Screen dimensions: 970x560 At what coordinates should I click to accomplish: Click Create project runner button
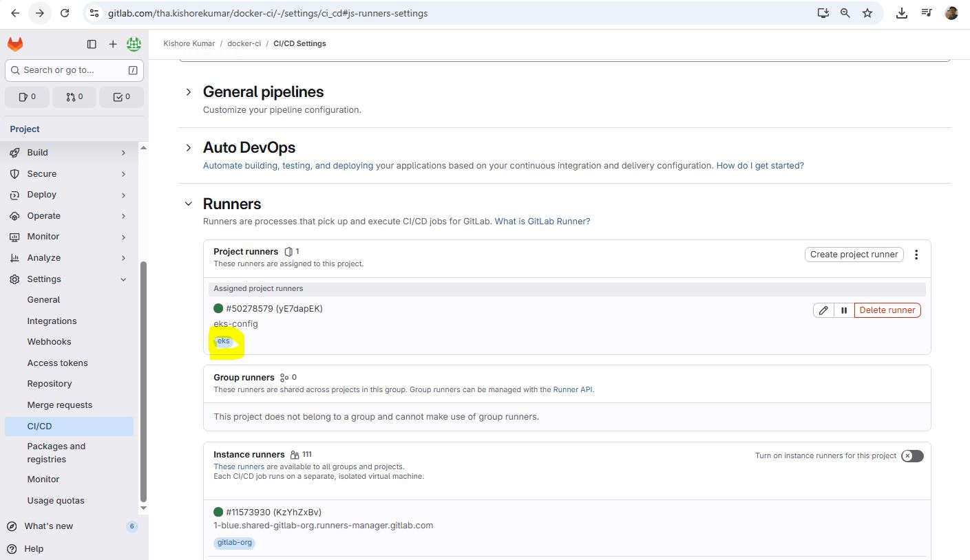pyautogui.click(x=854, y=255)
